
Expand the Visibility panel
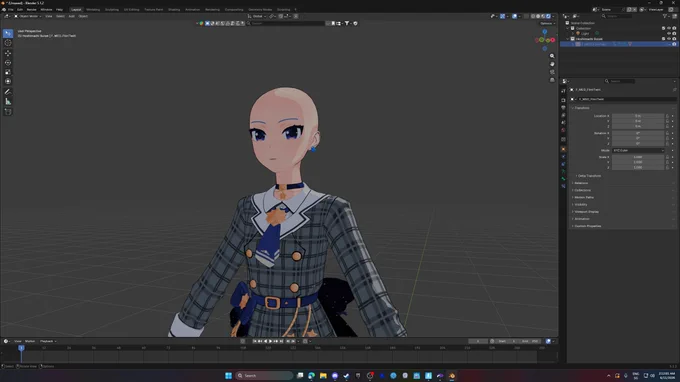coord(580,205)
